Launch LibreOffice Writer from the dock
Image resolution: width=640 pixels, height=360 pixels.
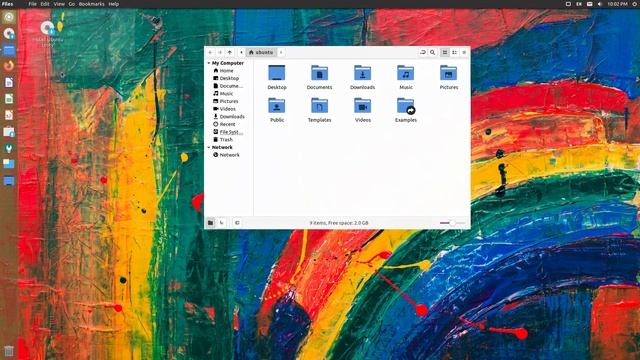(x=9, y=82)
